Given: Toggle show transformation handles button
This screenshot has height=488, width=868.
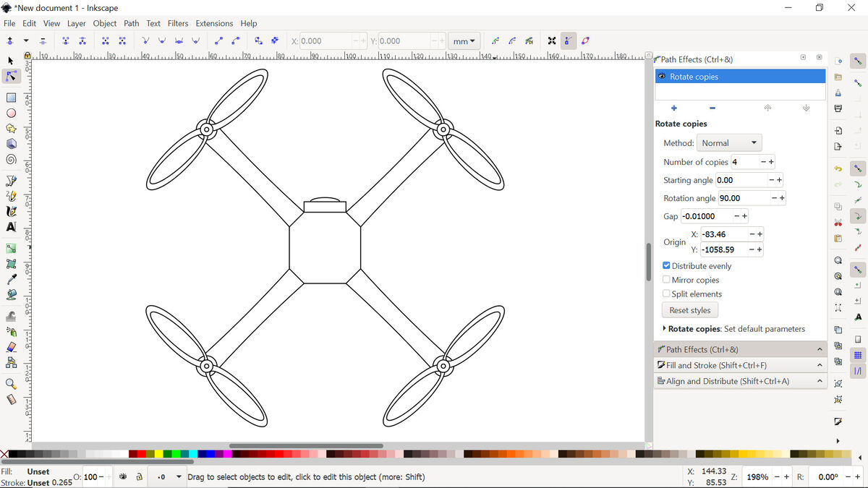Looking at the screenshot, I should tap(552, 41).
